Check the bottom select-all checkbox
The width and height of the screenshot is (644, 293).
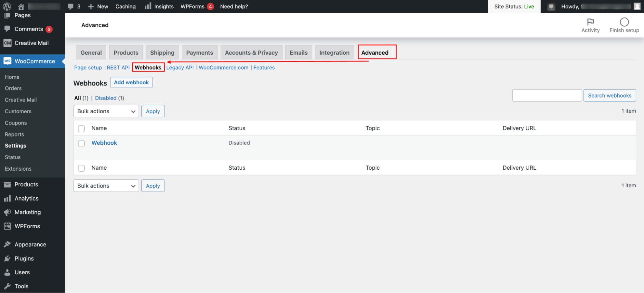81,168
